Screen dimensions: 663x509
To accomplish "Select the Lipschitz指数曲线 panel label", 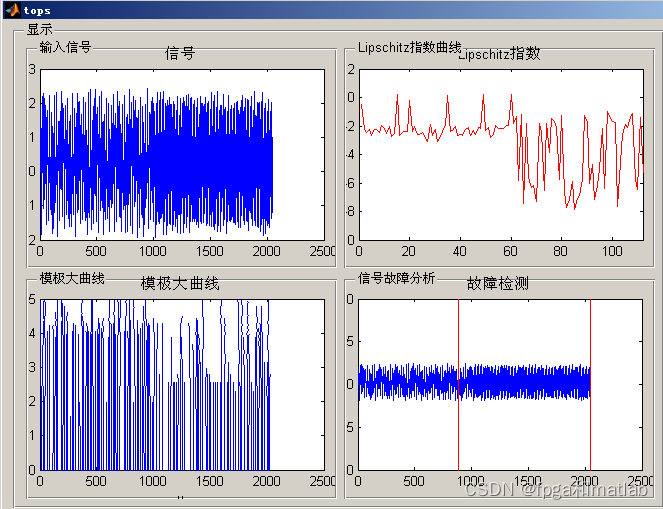I will click(x=409, y=47).
